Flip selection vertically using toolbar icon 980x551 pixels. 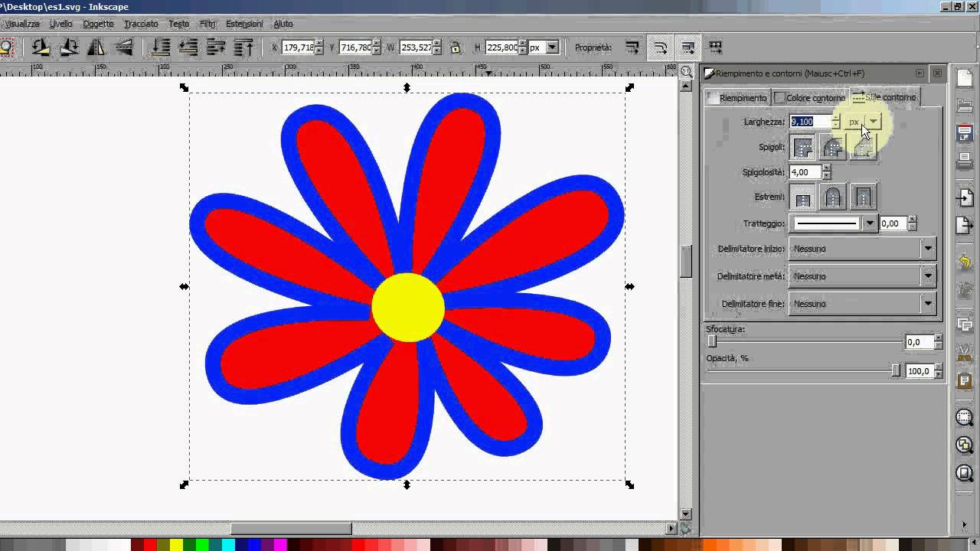(124, 47)
